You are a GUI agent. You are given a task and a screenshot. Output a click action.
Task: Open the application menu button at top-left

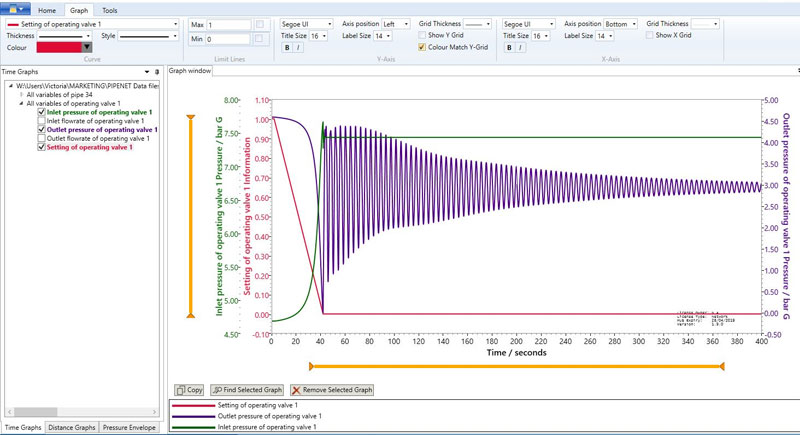tap(15, 9)
